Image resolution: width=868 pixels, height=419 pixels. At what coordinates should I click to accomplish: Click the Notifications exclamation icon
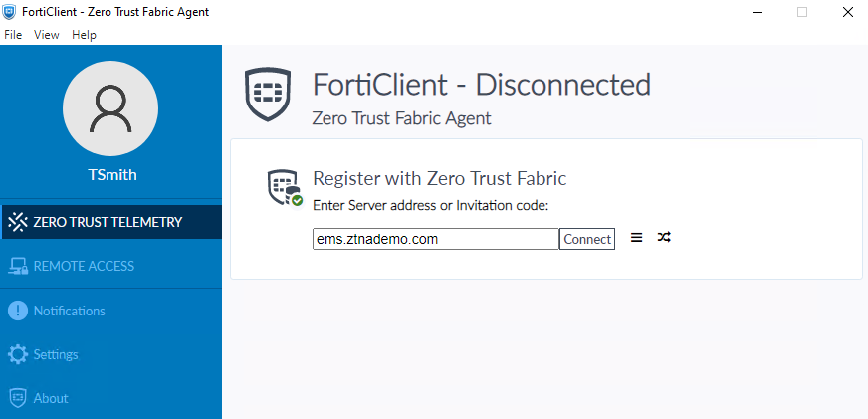pyautogui.click(x=17, y=311)
